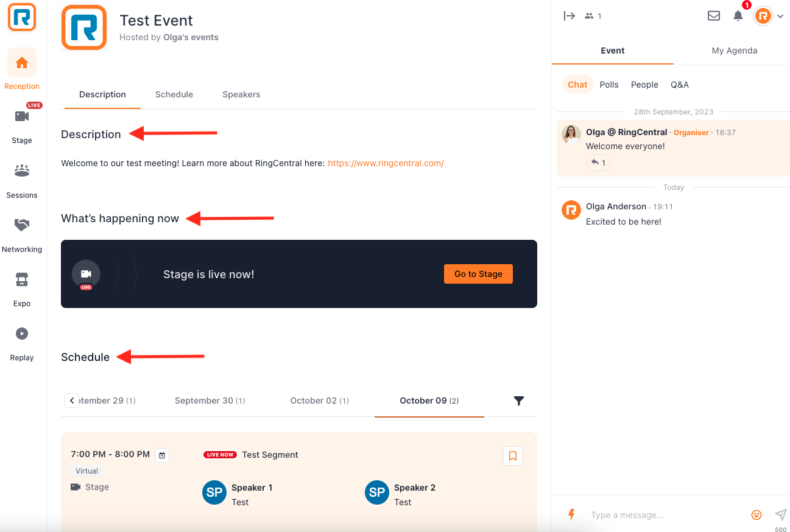790x532 pixels.
Task: Select the Q&A tab
Action: tap(680, 85)
